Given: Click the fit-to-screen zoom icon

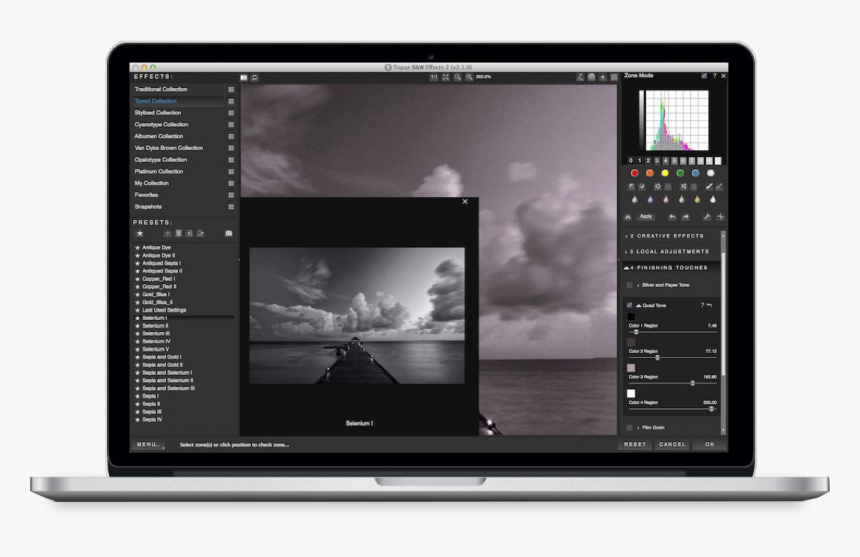Looking at the screenshot, I should 445,77.
